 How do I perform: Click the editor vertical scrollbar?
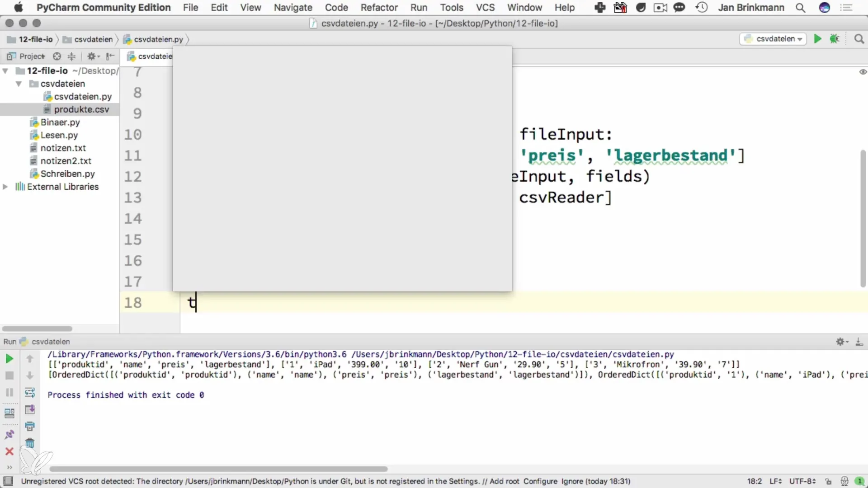[863, 219]
